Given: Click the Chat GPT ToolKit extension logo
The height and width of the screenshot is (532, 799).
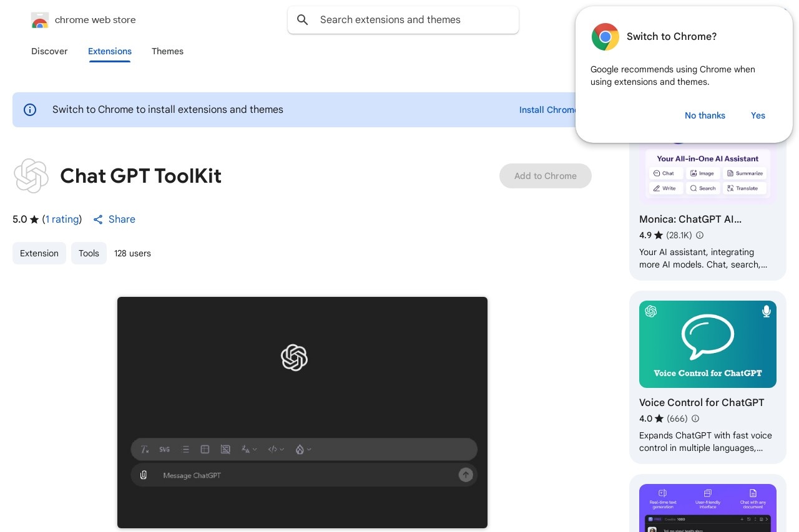Looking at the screenshot, I should (x=31, y=176).
